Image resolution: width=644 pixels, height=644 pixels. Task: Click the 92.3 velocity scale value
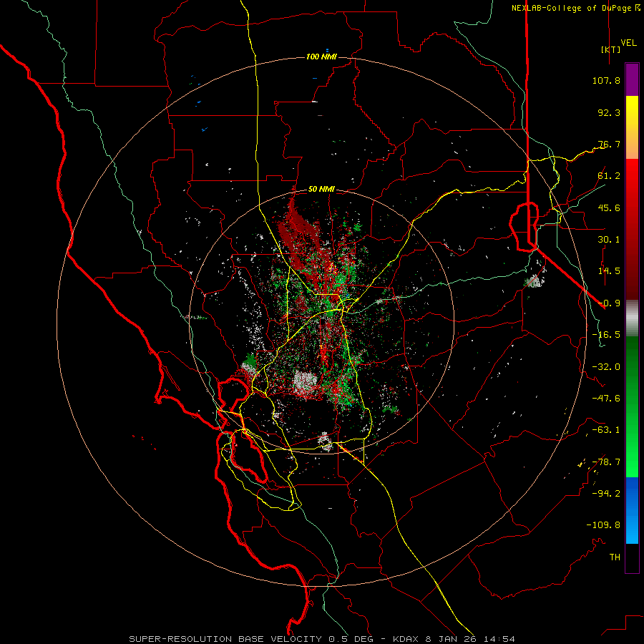click(609, 112)
